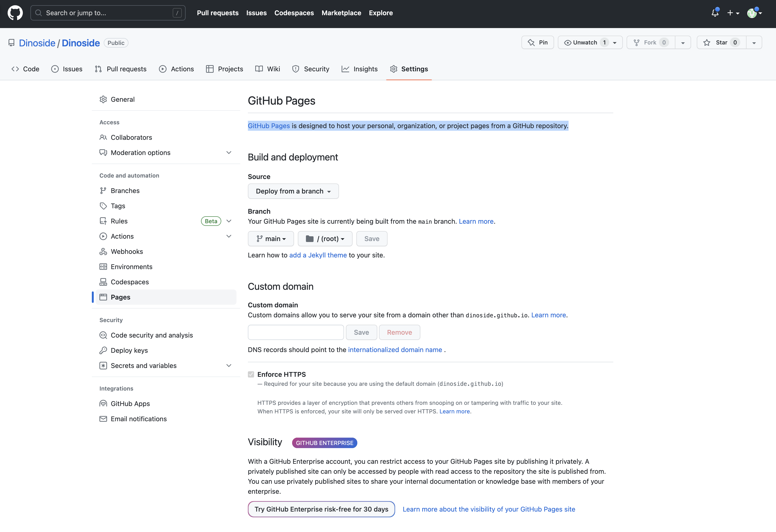Image resolution: width=776 pixels, height=532 pixels.
Task: Open Explore in the top navigation
Action: pyautogui.click(x=381, y=13)
